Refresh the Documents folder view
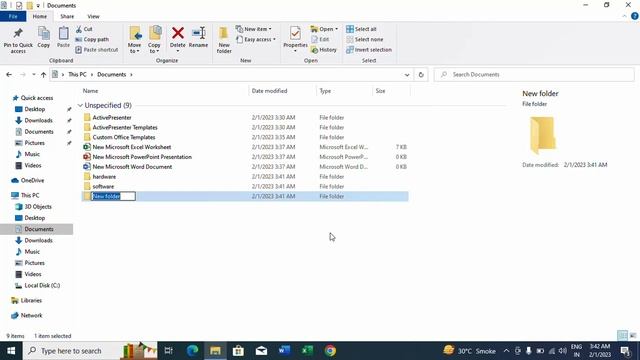 pyautogui.click(x=421, y=75)
